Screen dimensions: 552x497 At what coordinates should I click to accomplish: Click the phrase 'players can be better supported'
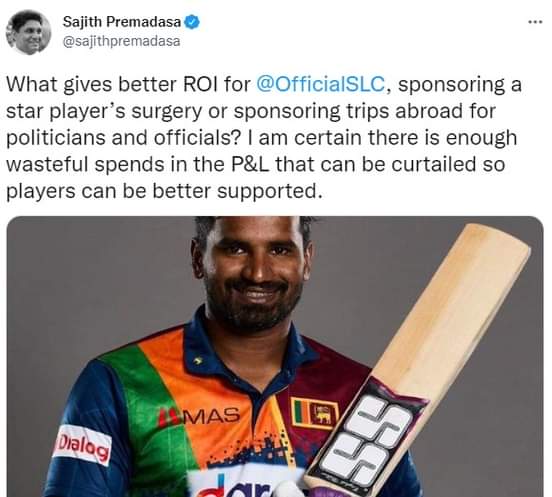pyautogui.click(x=164, y=191)
